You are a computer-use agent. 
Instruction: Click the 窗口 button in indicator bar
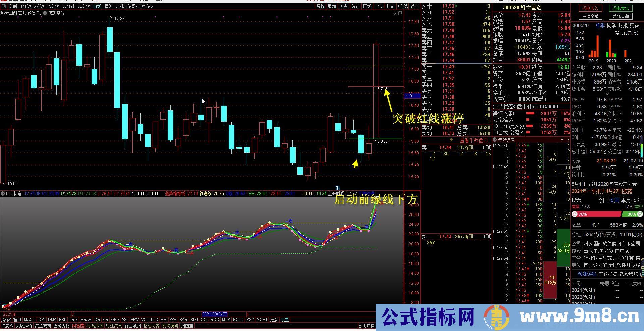(x=17, y=320)
